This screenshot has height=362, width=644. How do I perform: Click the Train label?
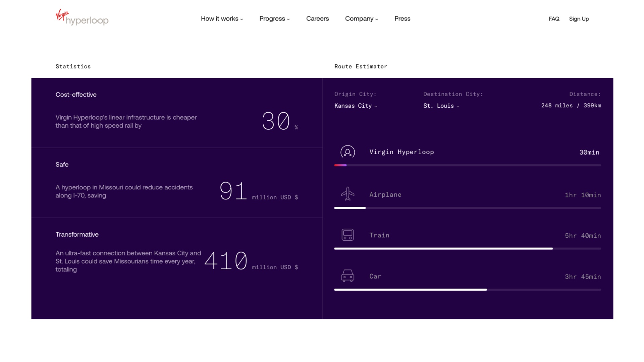pyautogui.click(x=379, y=235)
